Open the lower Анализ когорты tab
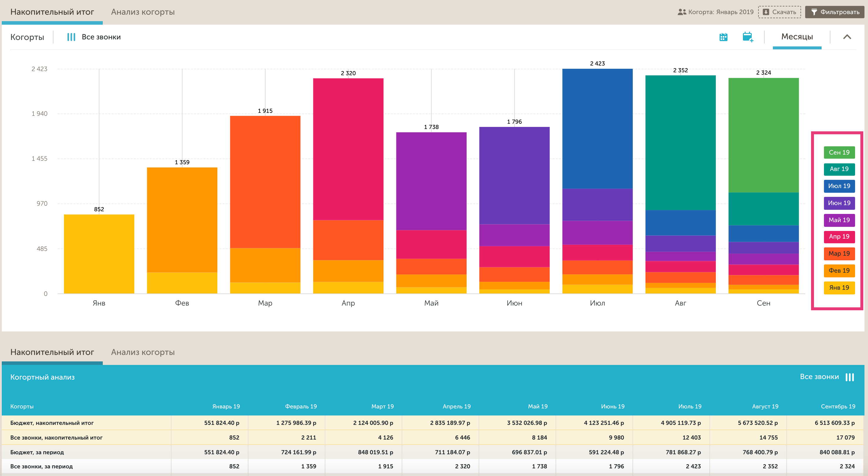868x476 pixels. [x=142, y=352]
